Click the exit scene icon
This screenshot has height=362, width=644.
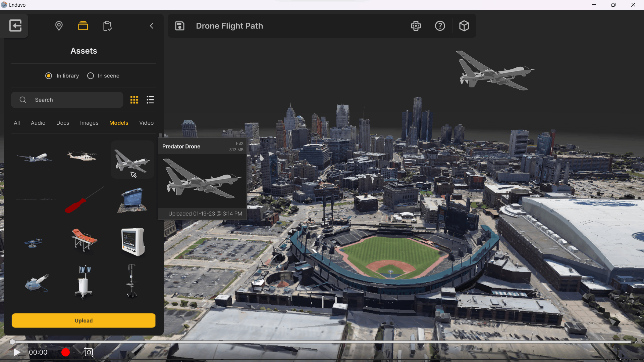click(15, 26)
